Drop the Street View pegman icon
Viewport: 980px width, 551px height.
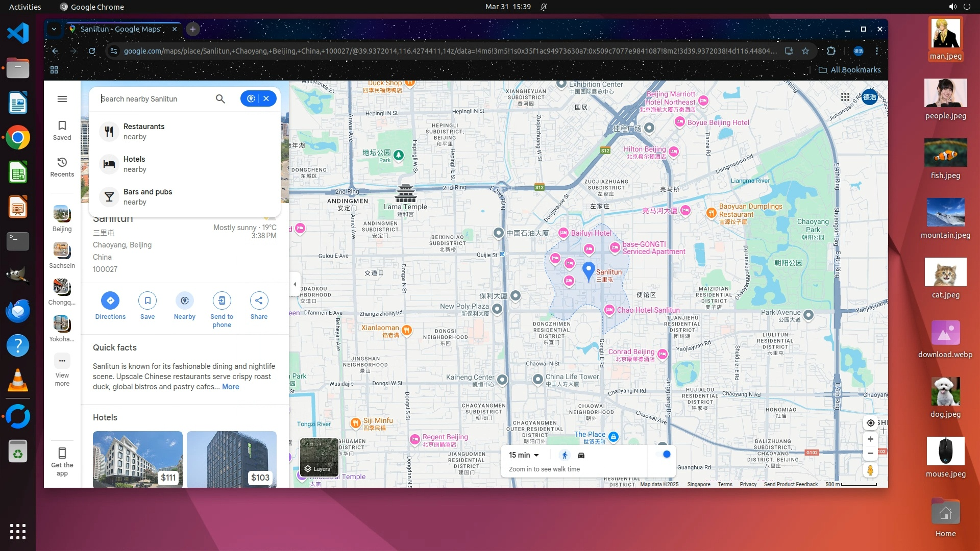tap(870, 470)
